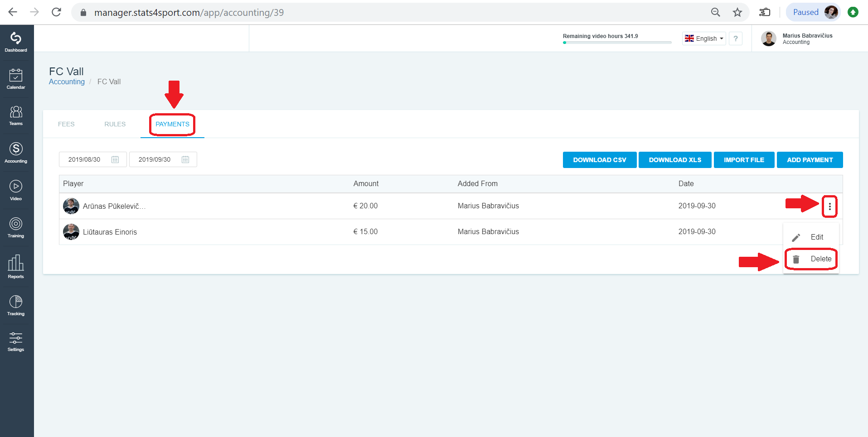Reload the page with the refresh icon
Image resolution: width=868 pixels, height=437 pixels.
(x=56, y=12)
